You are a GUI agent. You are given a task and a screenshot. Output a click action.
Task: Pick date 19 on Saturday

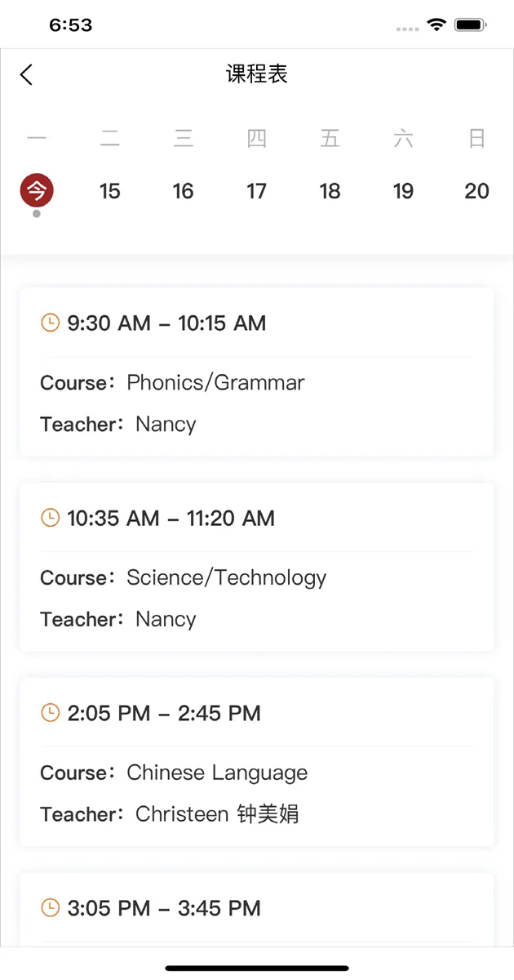coord(403,191)
